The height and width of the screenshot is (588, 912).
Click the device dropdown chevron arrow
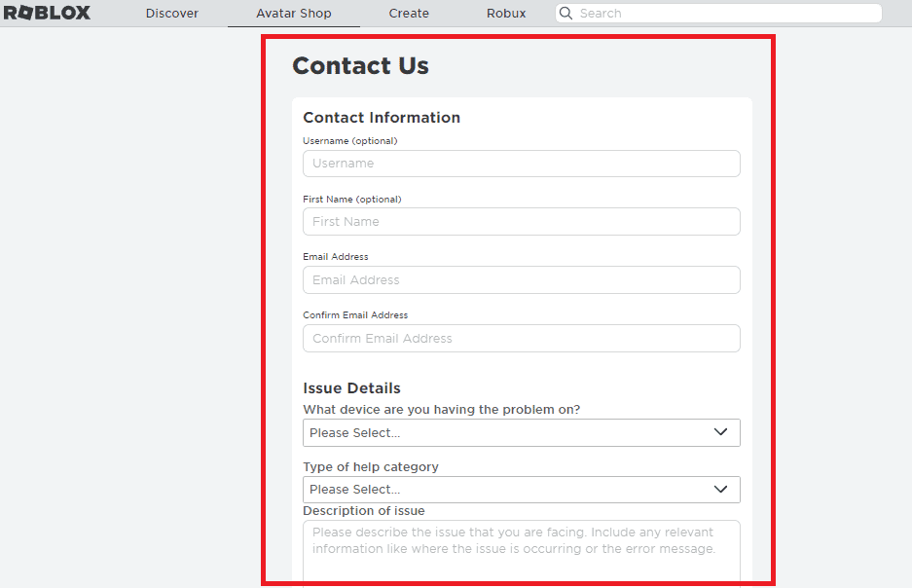721,433
